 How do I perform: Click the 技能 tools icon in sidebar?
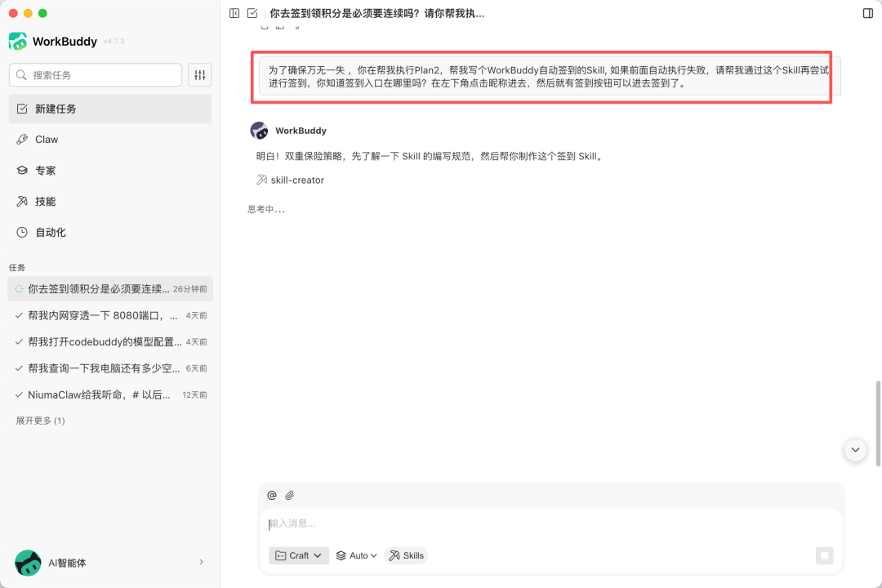pyautogui.click(x=22, y=202)
